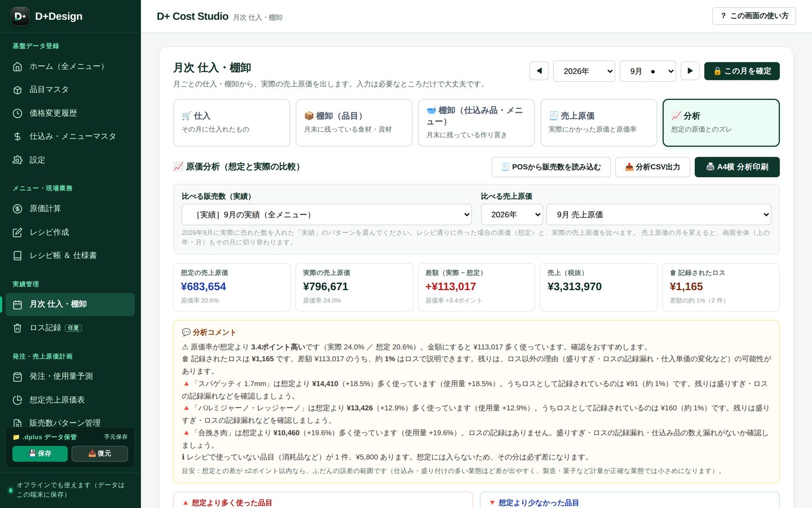Click the 任意 badge next to ロス記録
Viewport: 812px width, 508px height.
pos(73,328)
